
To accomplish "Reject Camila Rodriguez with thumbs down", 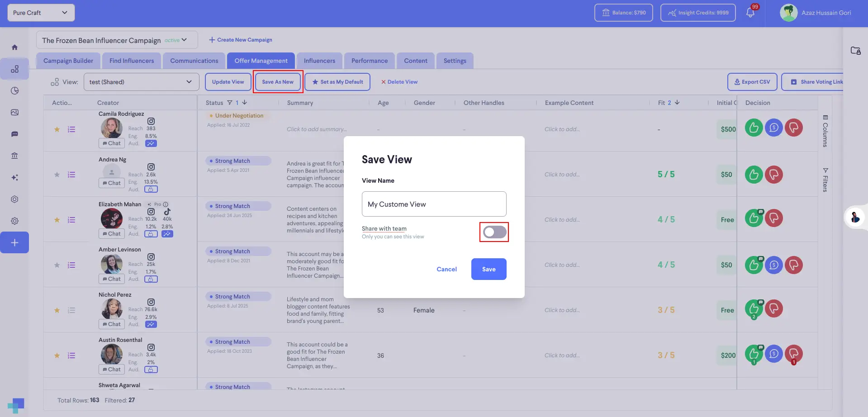I will pyautogui.click(x=794, y=128).
